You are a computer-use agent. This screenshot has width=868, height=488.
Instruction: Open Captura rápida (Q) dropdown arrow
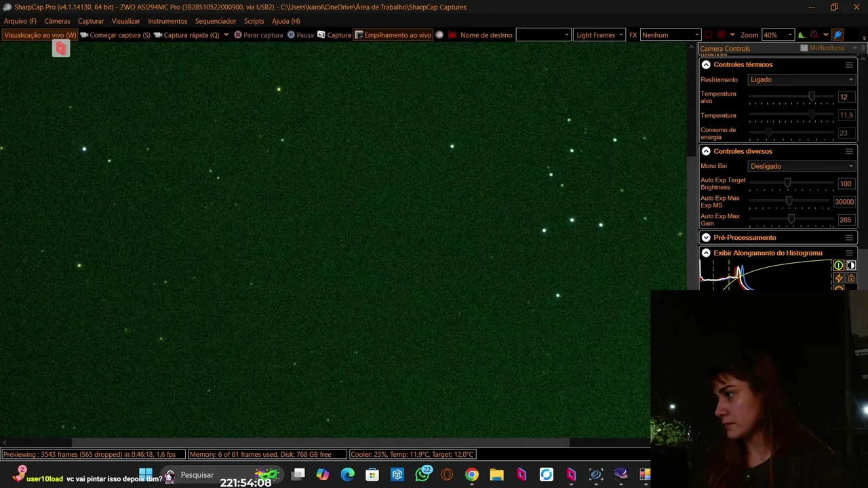[226, 35]
